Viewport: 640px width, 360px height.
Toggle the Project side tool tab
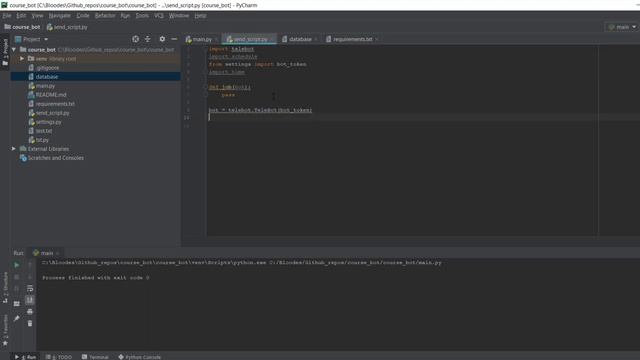(x=5, y=52)
